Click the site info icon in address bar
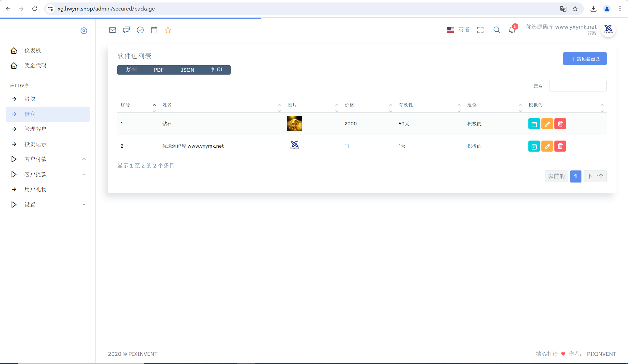Viewport: 628px width, 364px height. pos(50,9)
